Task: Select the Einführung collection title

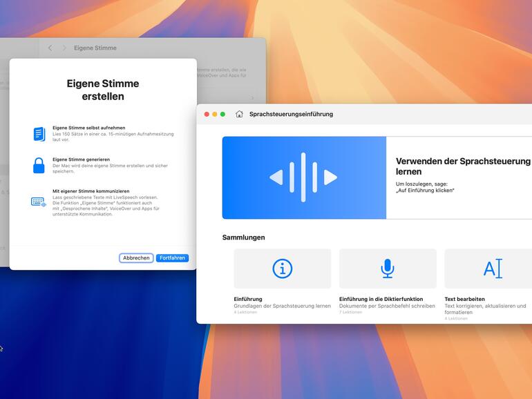Action: click(x=248, y=299)
